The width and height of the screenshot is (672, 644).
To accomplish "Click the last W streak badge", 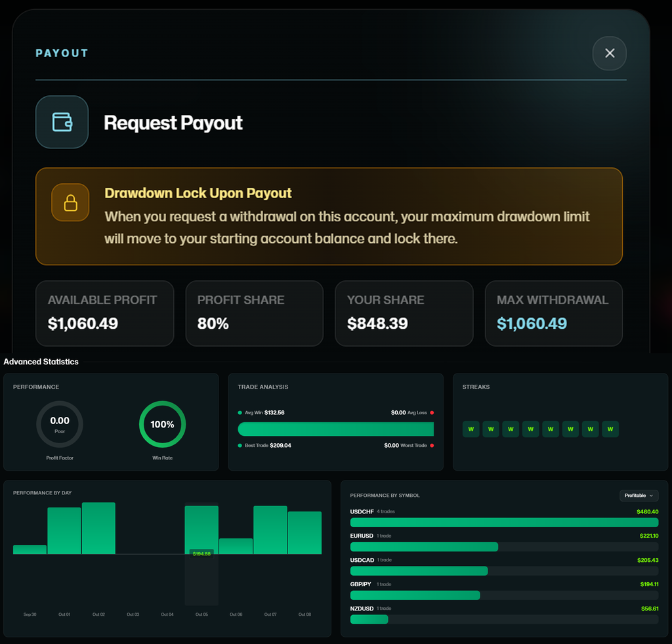I will pos(610,429).
